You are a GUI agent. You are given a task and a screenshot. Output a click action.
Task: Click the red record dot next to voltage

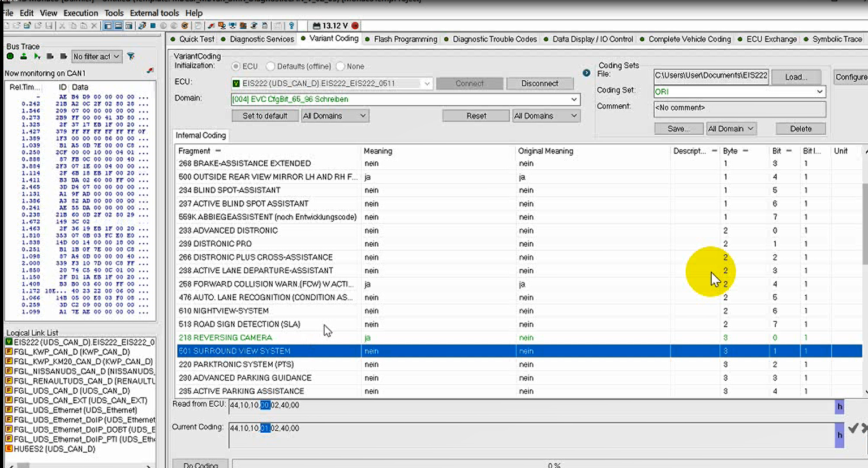coord(355,26)
